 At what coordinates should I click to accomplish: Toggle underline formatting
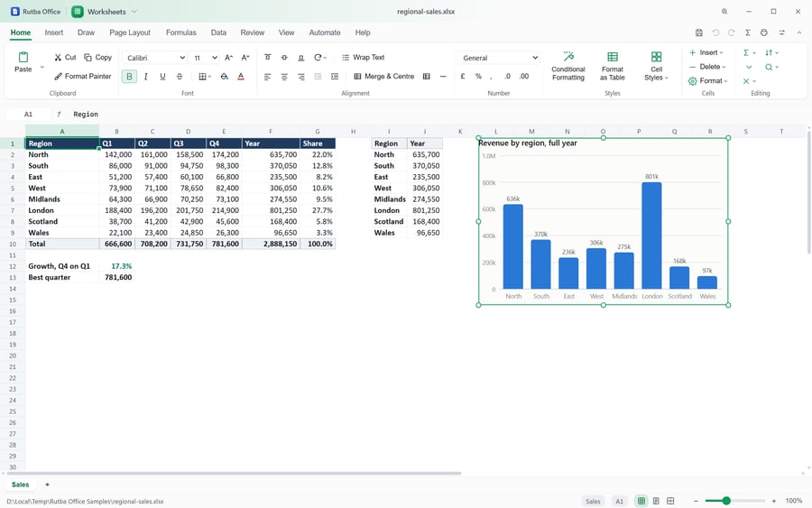coord(162,77)
